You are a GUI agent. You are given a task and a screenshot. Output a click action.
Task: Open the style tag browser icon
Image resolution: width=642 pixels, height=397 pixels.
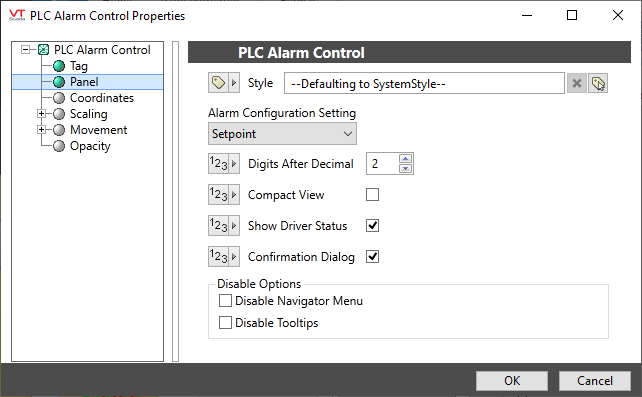[x=598, y=83]
